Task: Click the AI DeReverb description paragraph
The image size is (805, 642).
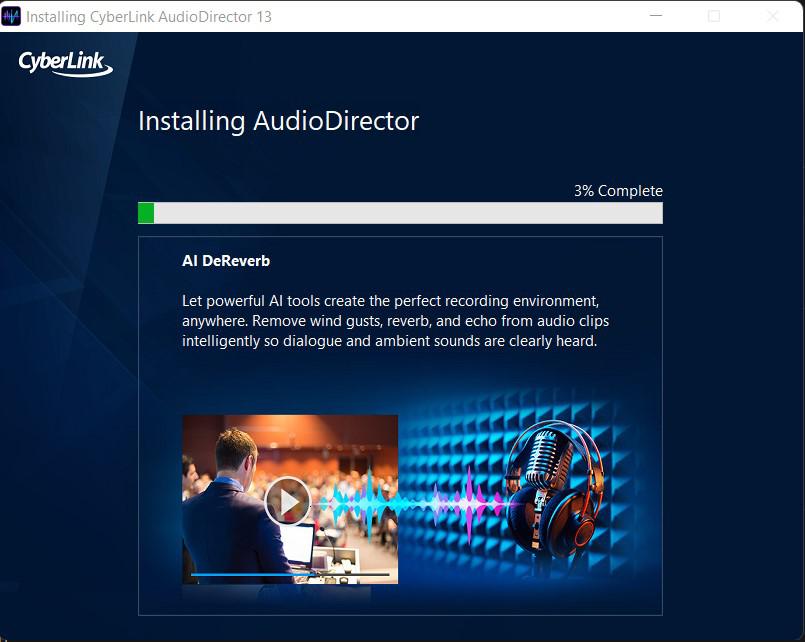Action: 395,321
